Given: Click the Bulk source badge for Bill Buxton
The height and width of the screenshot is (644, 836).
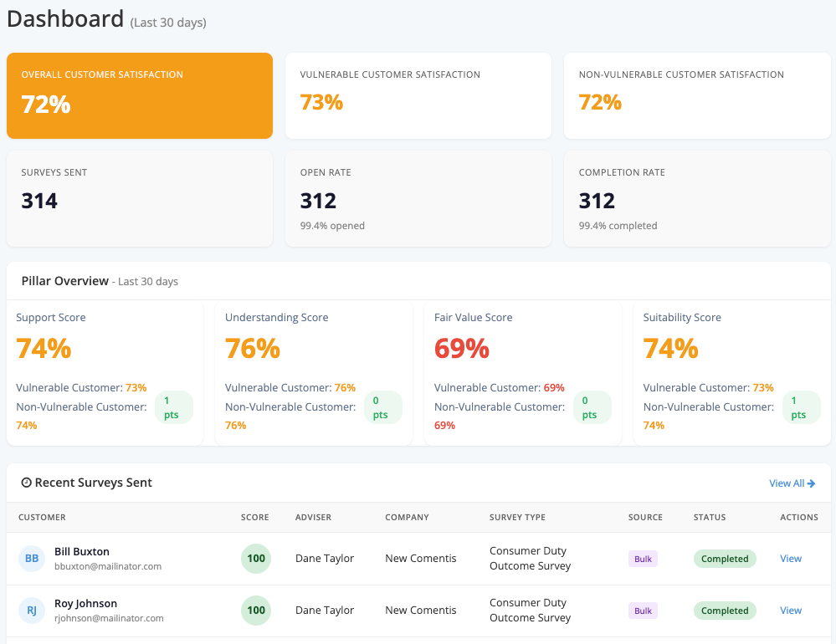Looking at the screenshot, I should [x=643, y=559].
